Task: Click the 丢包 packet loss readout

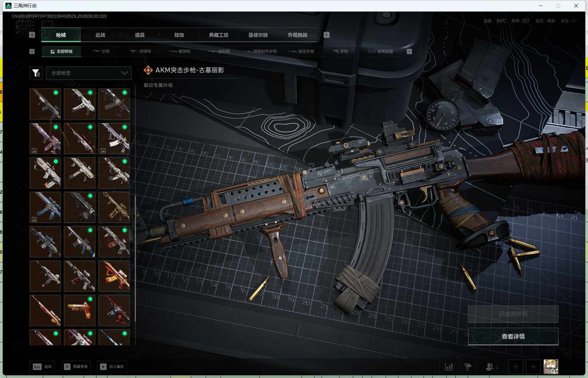Action: 568,21
